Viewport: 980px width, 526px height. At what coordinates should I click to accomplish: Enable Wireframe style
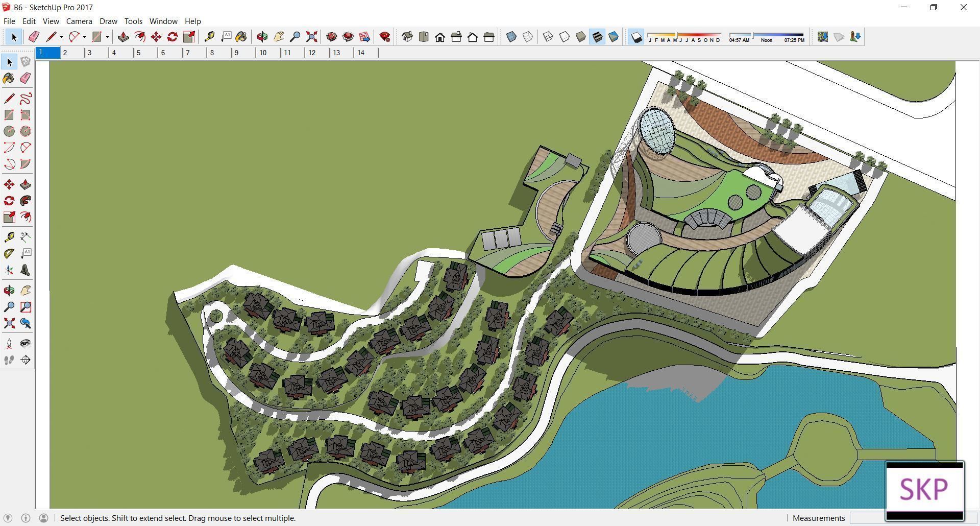pyautogui.click(x=548, y=37)
